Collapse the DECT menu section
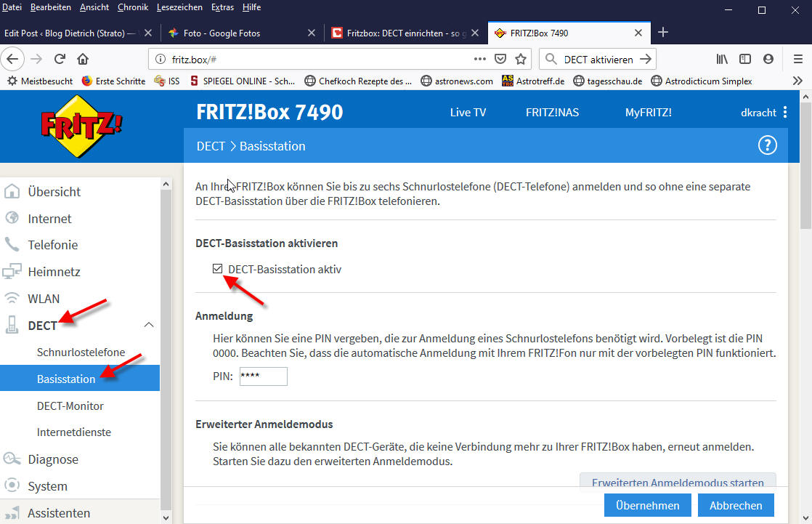This screenshot has width=812, height=524. point(149,325)
